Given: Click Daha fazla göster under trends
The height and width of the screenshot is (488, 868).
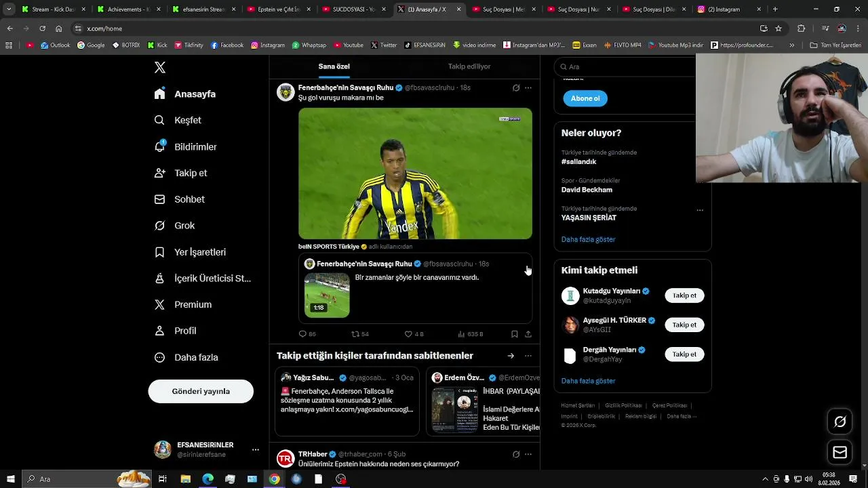Looking at the screenshot, I should point(588,239).
